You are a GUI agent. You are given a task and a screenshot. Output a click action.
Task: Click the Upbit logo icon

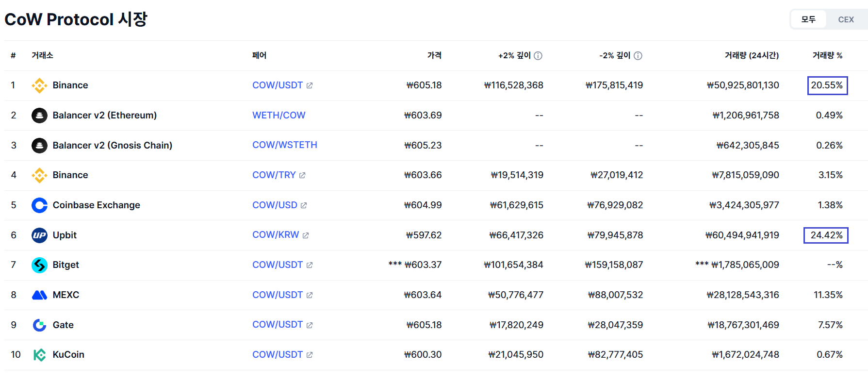[39, 235]
